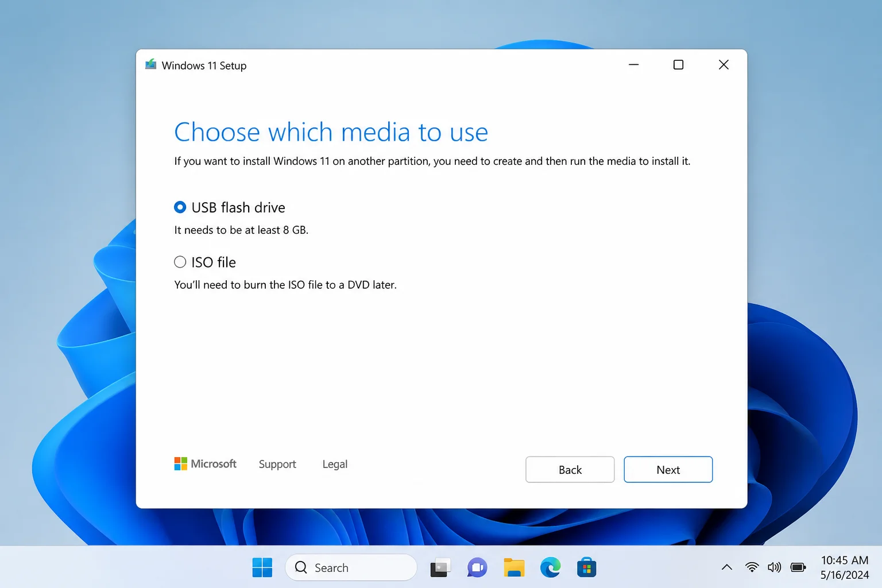Click the magnifier icon in the taskbar search box

301,567
